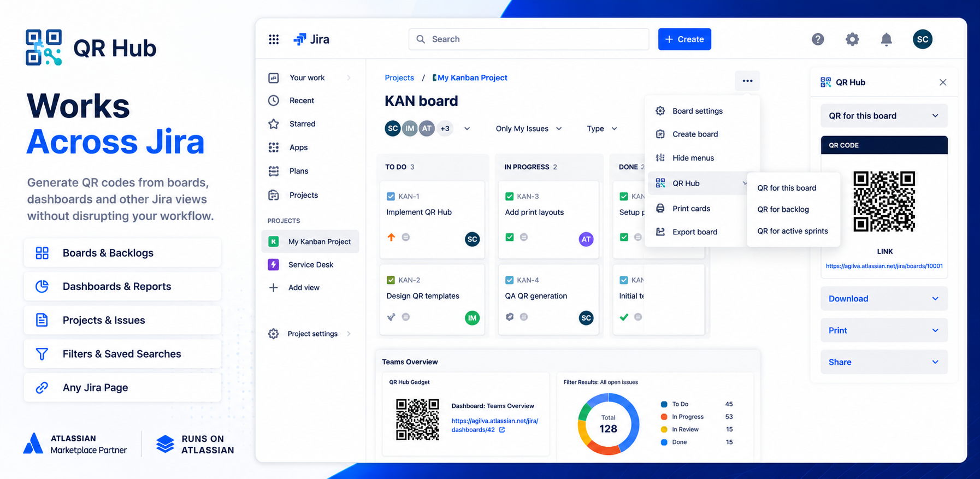Screen dimensions: 980x479
Task: Click the green checkmark on the Initial card
Action: (624, 317)
